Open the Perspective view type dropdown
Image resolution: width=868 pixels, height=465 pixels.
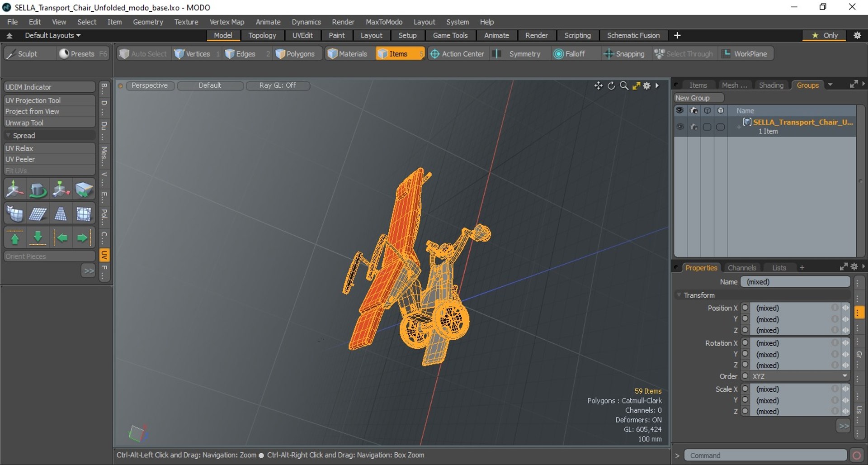[150, 85]
